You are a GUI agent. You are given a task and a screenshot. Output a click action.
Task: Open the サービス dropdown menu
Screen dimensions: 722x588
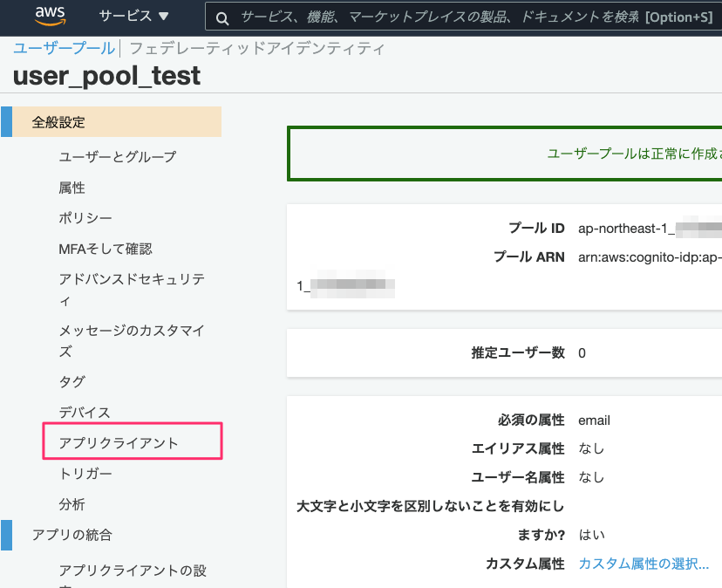(134, 16)
